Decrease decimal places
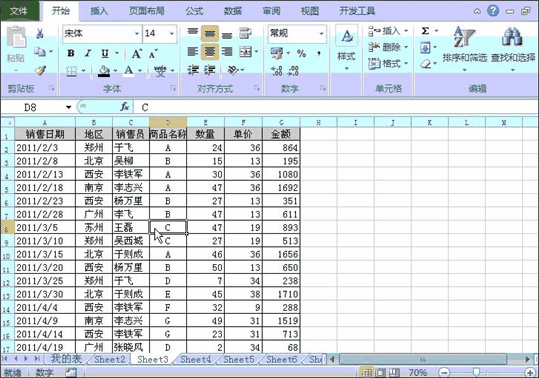This screenshot has height=378, width=539. coord(293,71)
